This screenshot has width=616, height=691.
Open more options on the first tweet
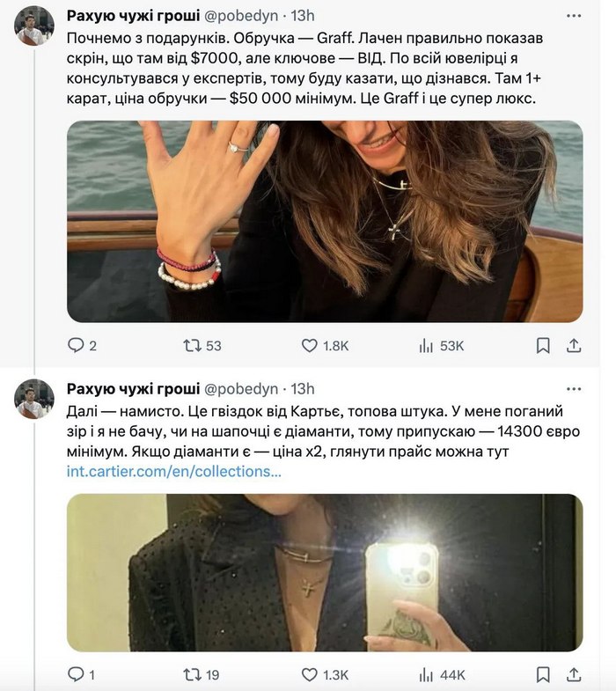[573, 16]
